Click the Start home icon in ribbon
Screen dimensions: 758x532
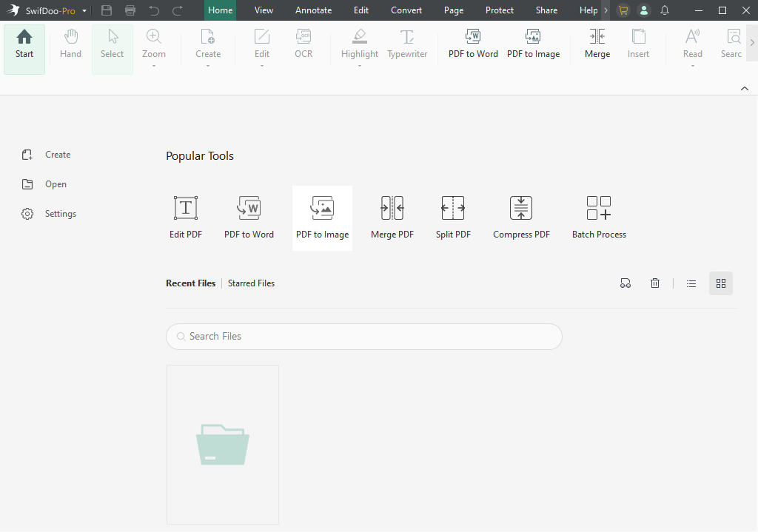pos(24,48)
